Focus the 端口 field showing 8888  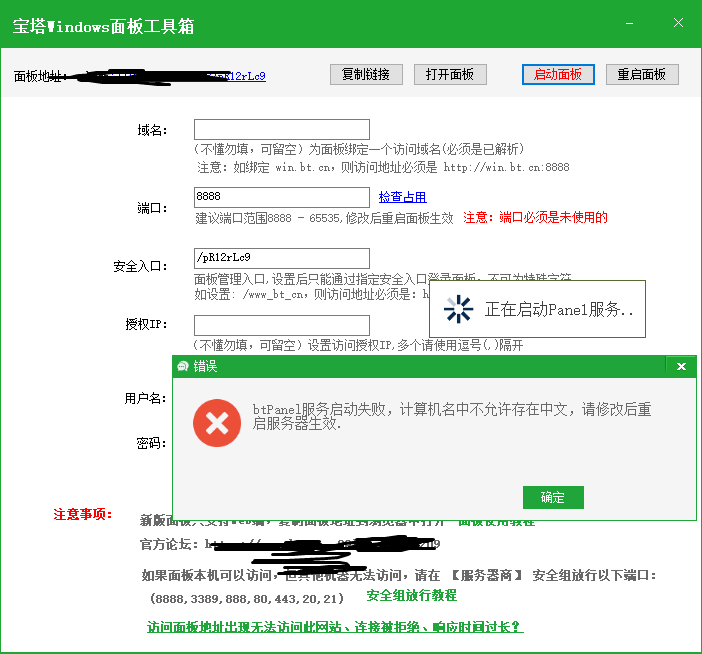pyautogui.click(x=282, y=197)
